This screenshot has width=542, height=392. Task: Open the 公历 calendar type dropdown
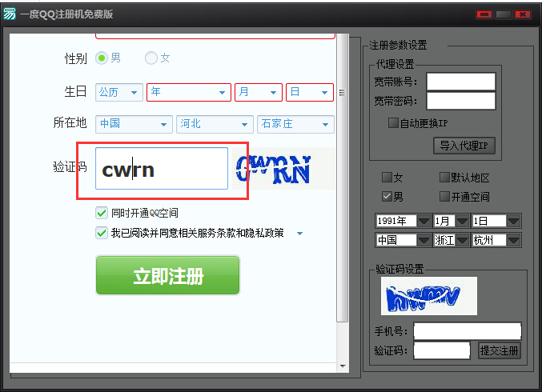119,92
